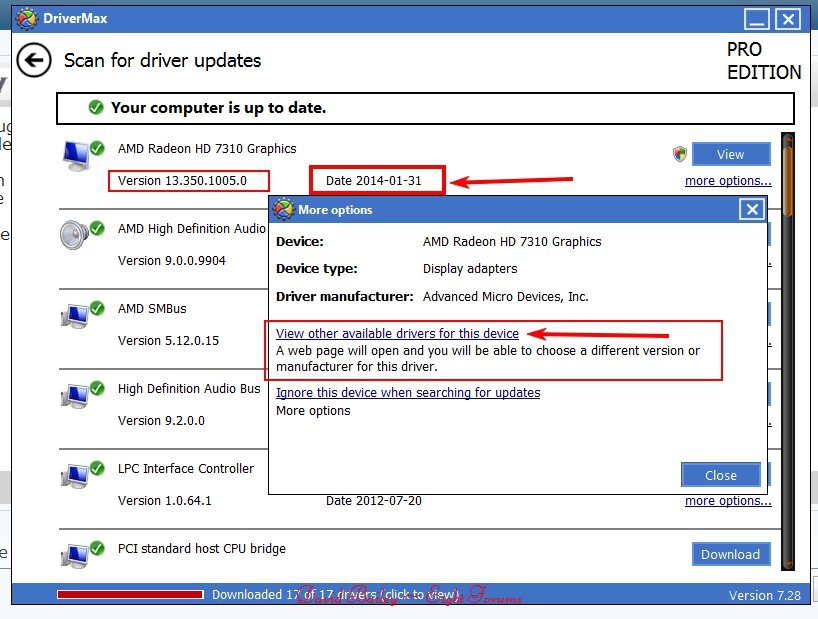Viewport: 818px width, 619px height.
Task: Click the PCI standard host CPU bridge icon
Action: click(x=77, y=555)
